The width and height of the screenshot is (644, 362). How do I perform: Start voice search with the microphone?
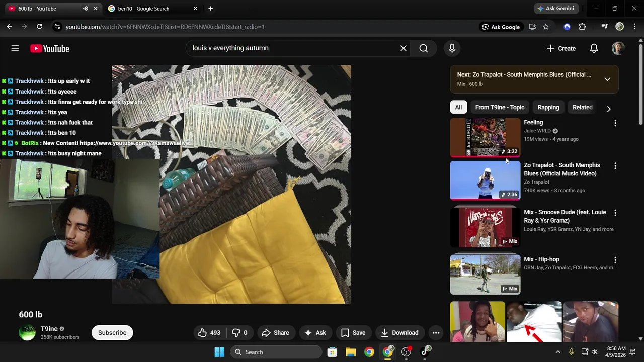tap(452, 48)
